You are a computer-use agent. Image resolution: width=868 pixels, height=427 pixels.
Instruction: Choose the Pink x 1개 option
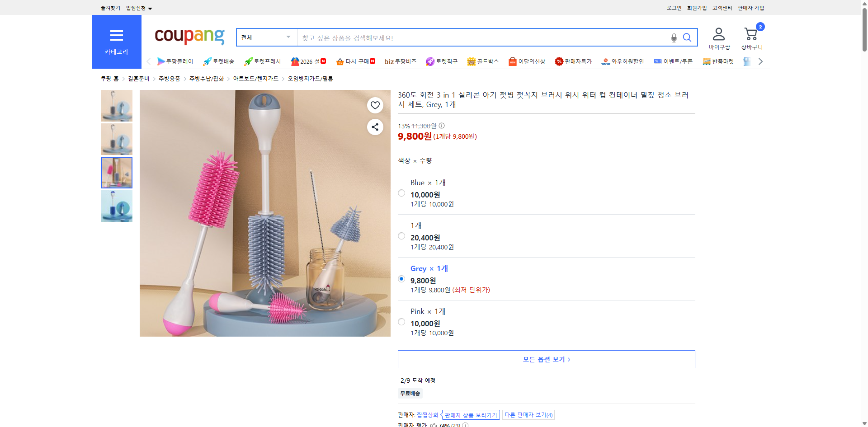tap(401, 322)
